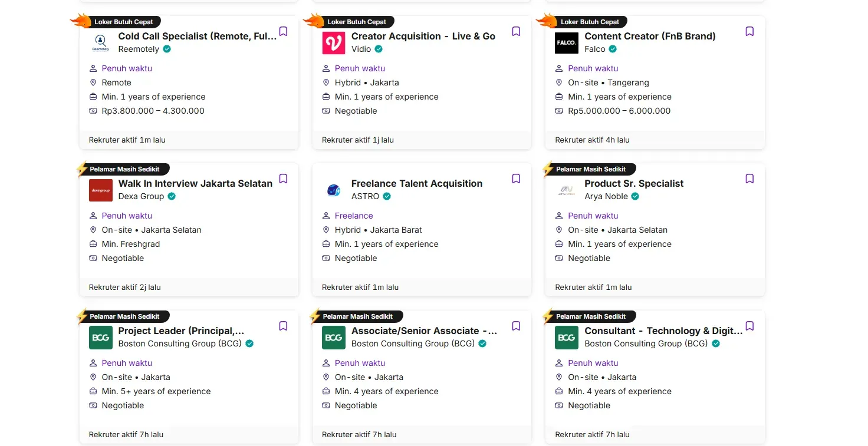The image size is (868, 446).
Task: Bookmark the Freelance Talent Acquisition listing
Action: [516, 179]
